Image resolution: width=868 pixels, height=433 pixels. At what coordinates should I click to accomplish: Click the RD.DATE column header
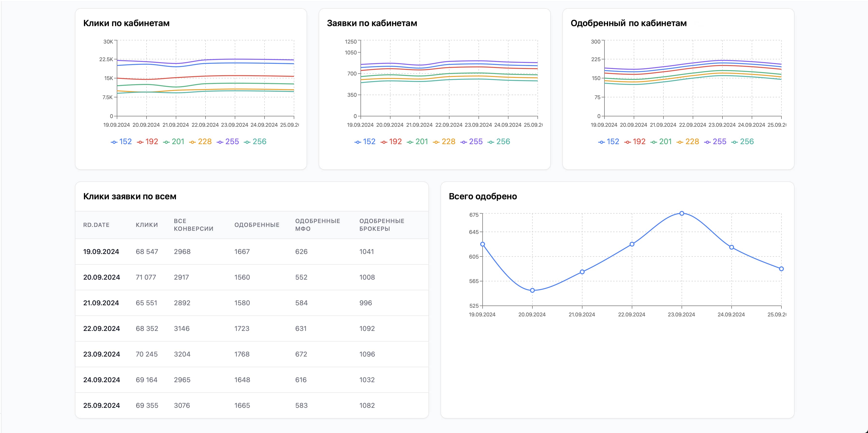coord(96,225)
